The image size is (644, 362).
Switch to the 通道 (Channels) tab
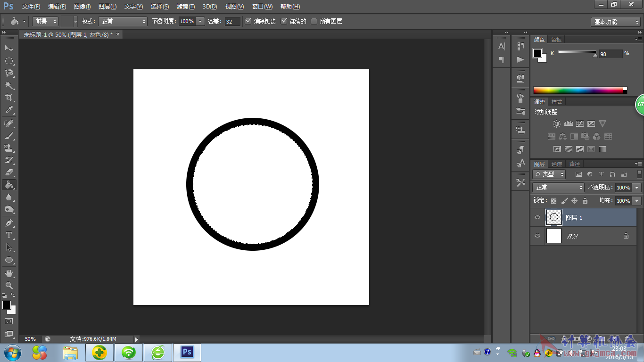pos(557,164)
